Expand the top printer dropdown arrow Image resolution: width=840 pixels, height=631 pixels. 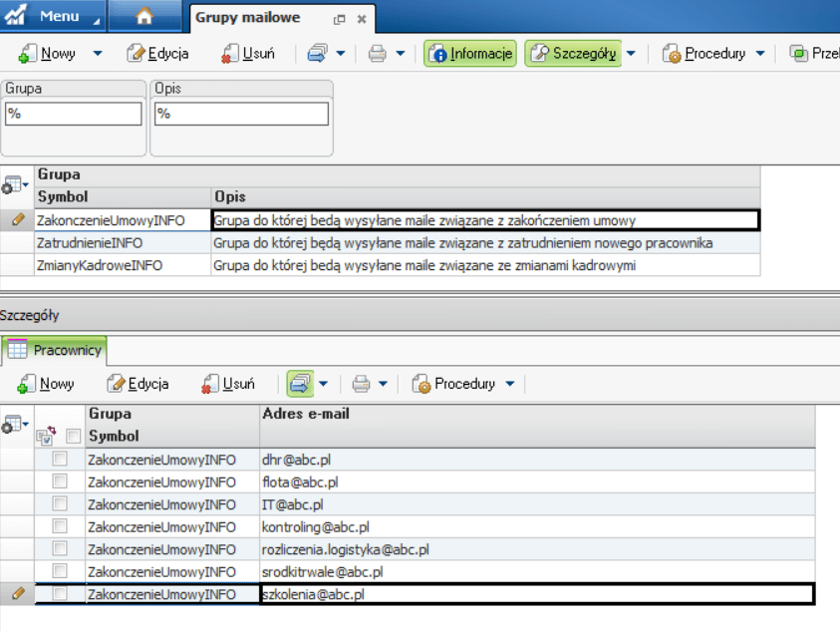(x=401, y=54)
